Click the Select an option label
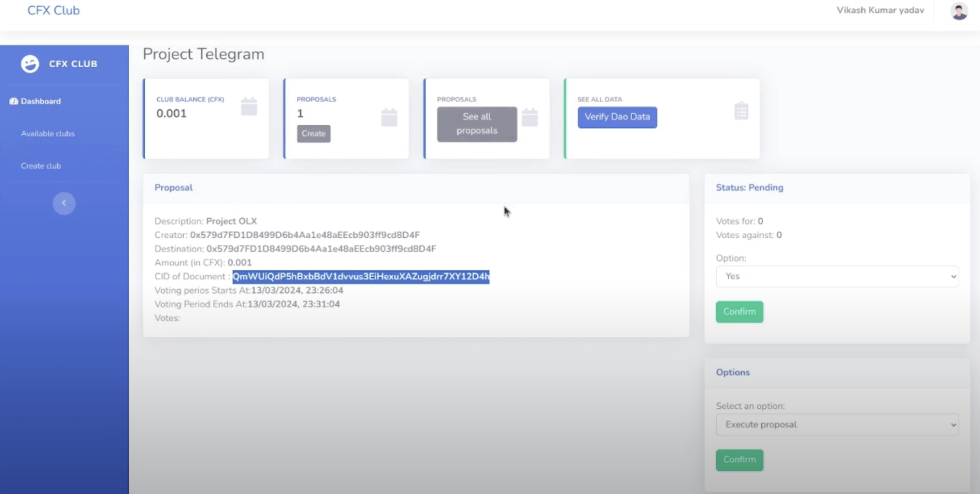The height and width of the screenshot is (494, 980). [x=750, y=406]
